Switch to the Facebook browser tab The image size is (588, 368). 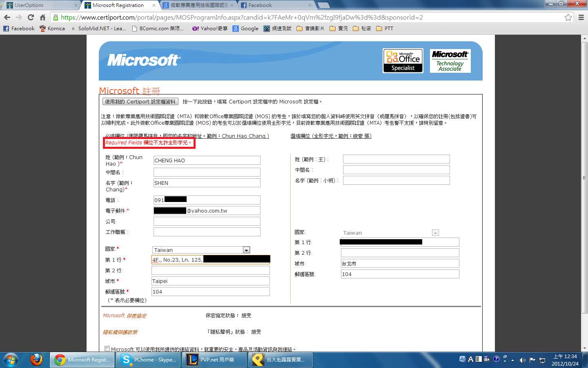(x=276, y=5)
